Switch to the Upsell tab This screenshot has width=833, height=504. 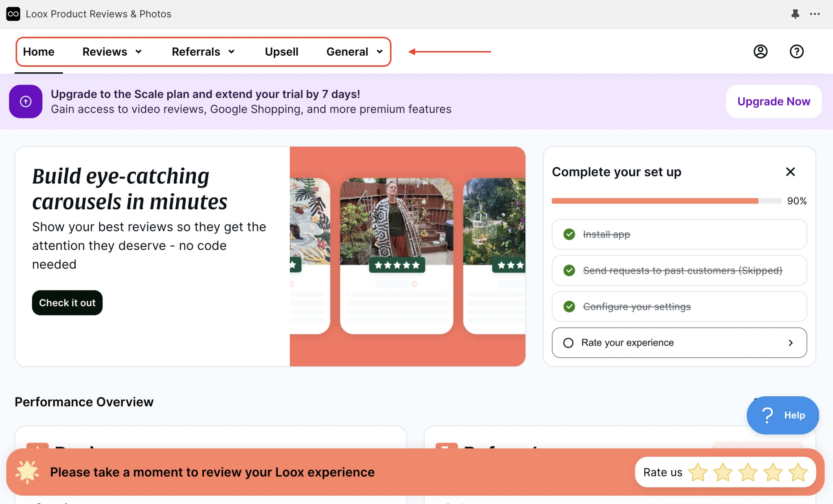281,51
